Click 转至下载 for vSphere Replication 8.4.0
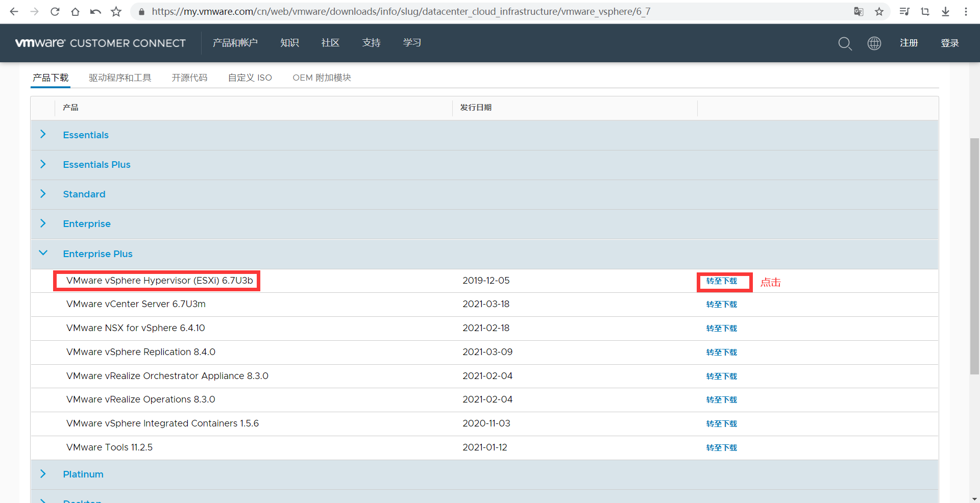The height and width of the screenshot is (503, 980). [722, 353]
